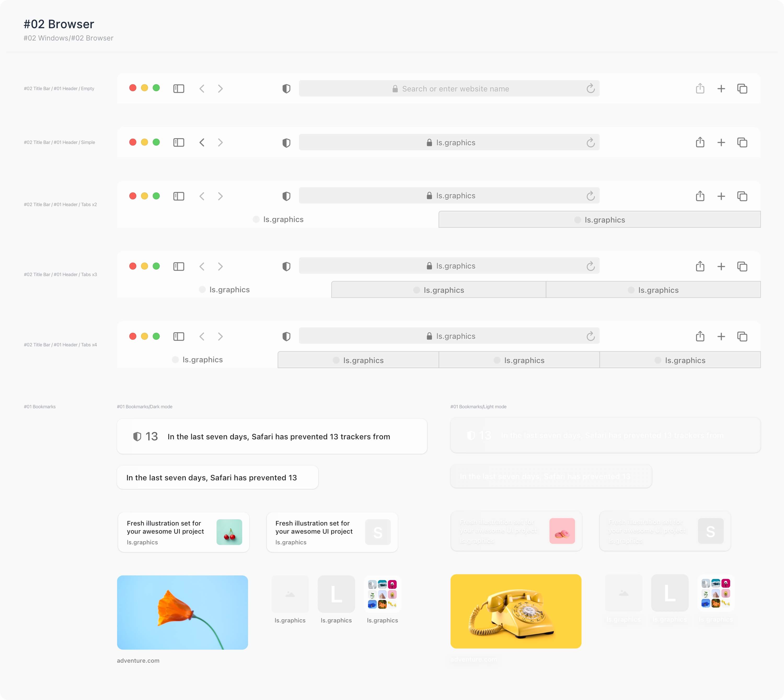Screen dimensions: 784x700
Task: Select second tab in Tabs x4 header
Action: 358,360
